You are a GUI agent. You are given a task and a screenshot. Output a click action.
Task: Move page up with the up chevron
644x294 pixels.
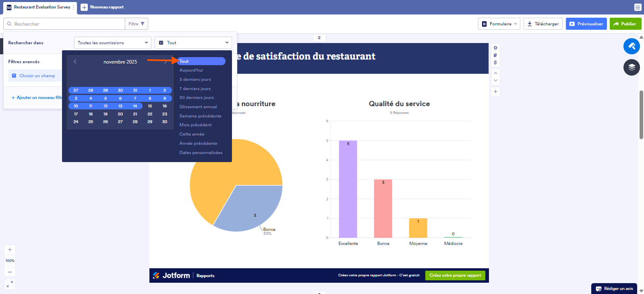(495, 73)
